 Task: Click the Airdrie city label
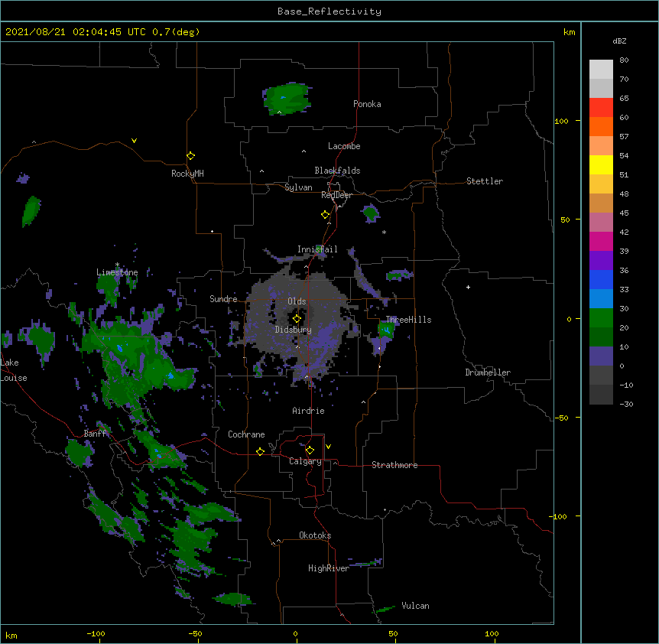[309, 411]
